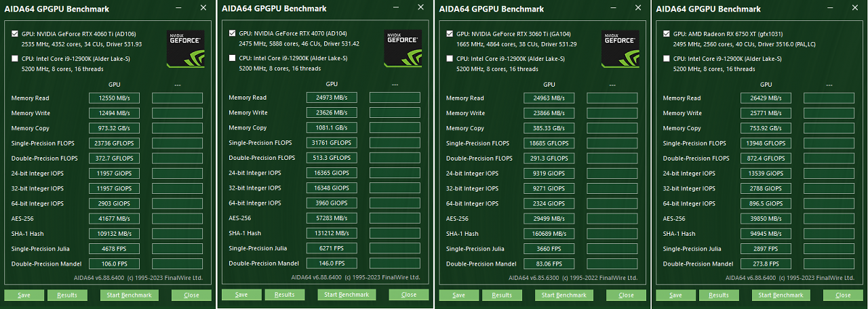Click Results in the RTX 4060 Ti window
Screen dimensions: 868x309
[x=67, y=295]
